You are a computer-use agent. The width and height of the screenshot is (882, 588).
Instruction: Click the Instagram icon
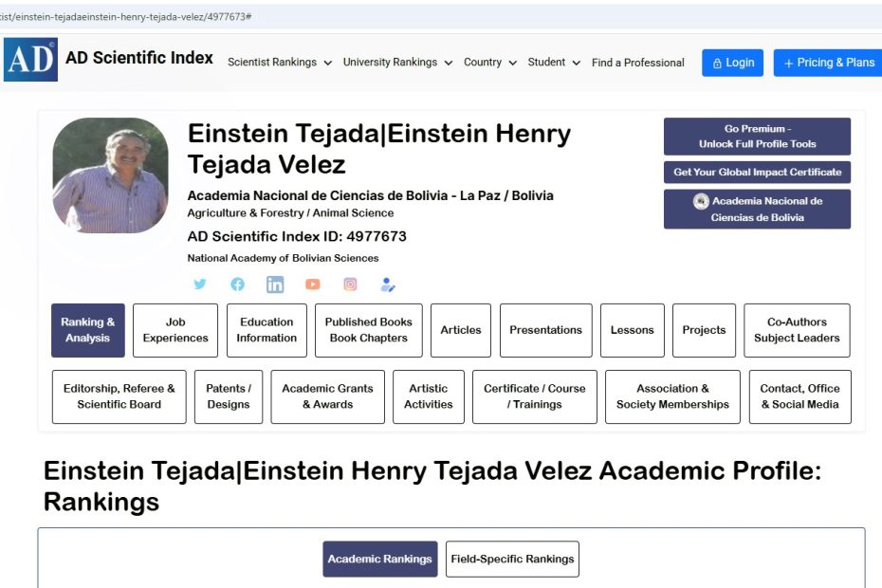350,285
